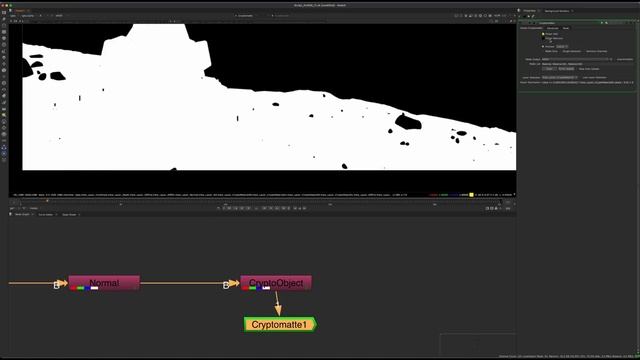Click the Matte Output channel field

click(x=575, y=59)
